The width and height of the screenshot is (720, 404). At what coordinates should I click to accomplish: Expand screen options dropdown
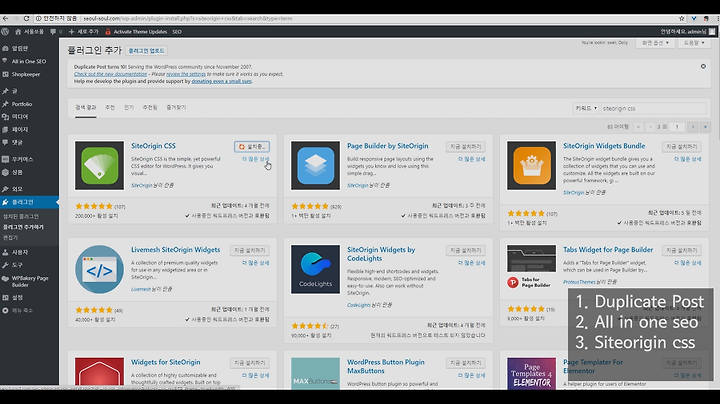coord(655,43)
